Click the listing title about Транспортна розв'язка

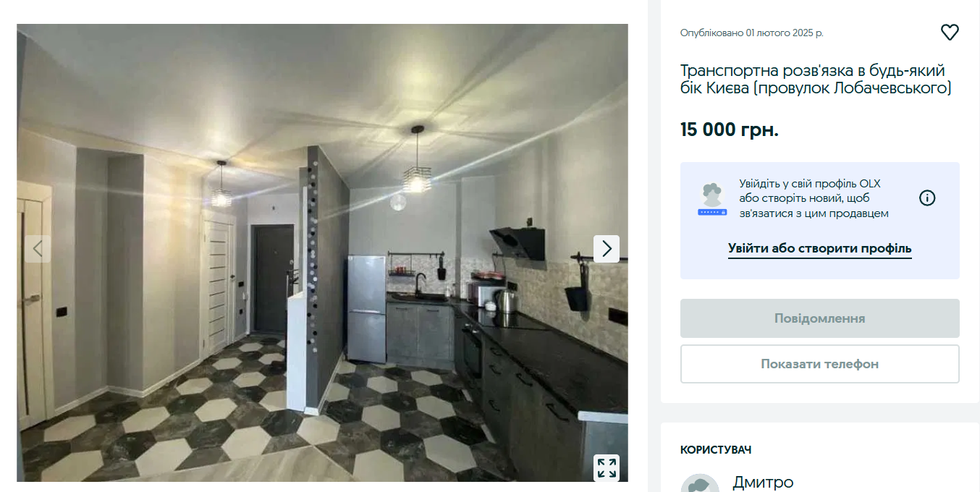click(816, 80)
